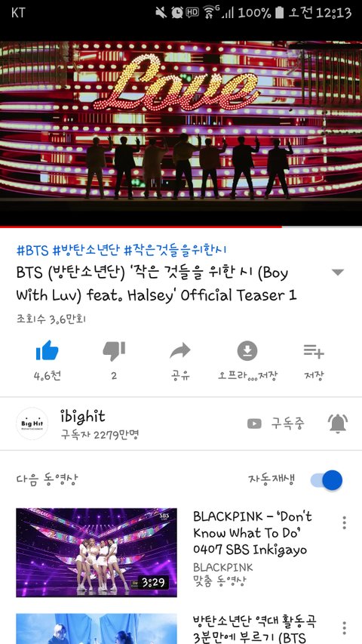Tap the share arrow icon

pyautogui.click(x=180, y=351)
